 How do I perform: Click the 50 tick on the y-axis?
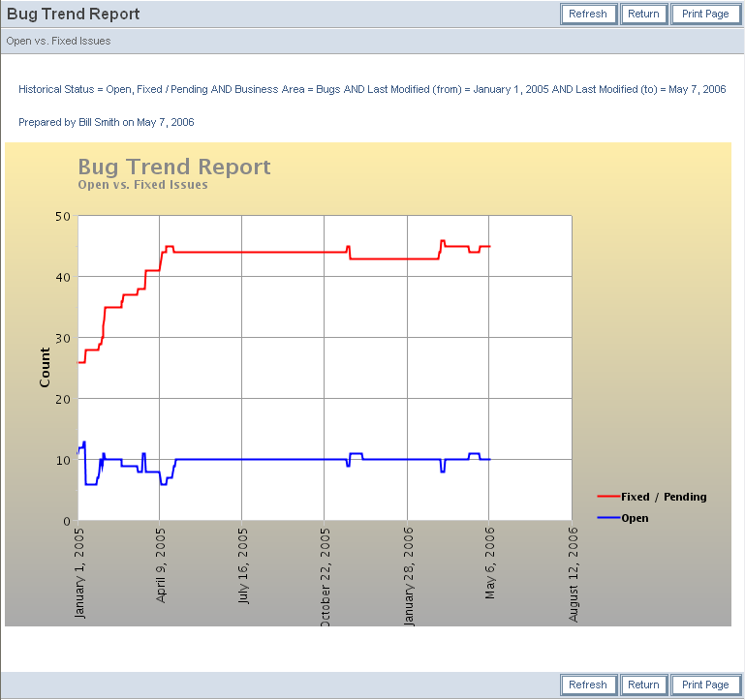(61, 216)
